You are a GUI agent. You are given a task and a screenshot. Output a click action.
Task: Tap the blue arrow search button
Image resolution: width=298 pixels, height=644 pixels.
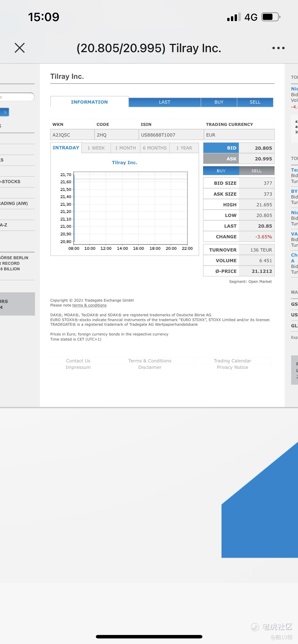(4, 112)
